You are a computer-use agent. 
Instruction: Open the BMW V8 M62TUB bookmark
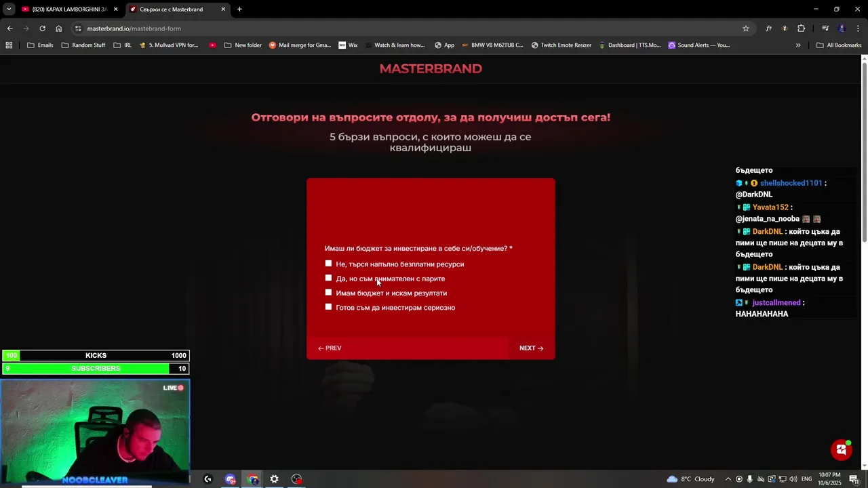pyautogui.click(x=492, y=45)
